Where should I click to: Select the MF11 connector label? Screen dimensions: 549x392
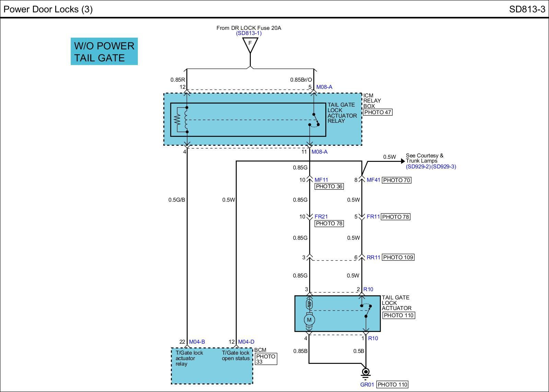tap(321, 180)
